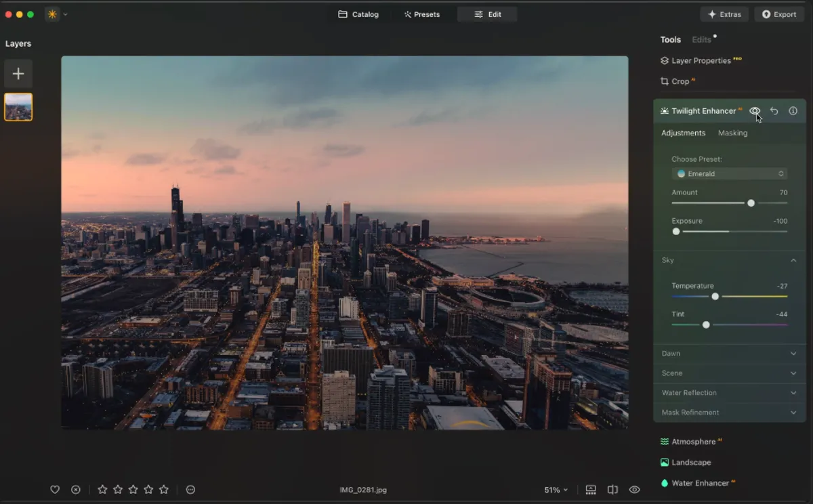The image size is (813, 504).
Task: Mark the photo as favorite
Action: pyautogui.click(x=55, y=489)
